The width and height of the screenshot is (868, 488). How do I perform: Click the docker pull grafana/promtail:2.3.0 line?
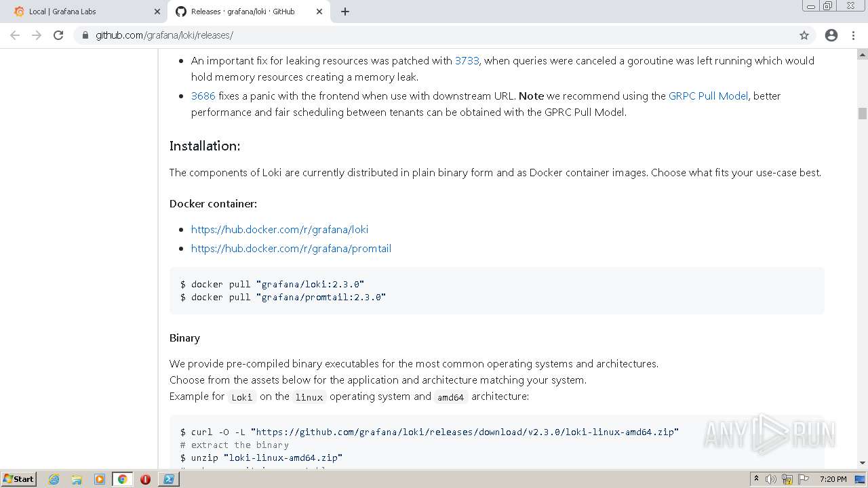click(x=283, y=297)
